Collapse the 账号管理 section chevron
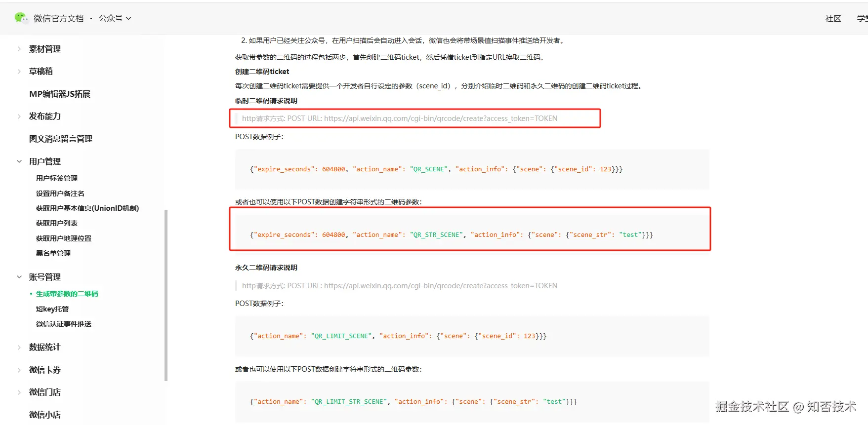The height and width of the screenshot is (425, 868). click(x=19, y=277)
